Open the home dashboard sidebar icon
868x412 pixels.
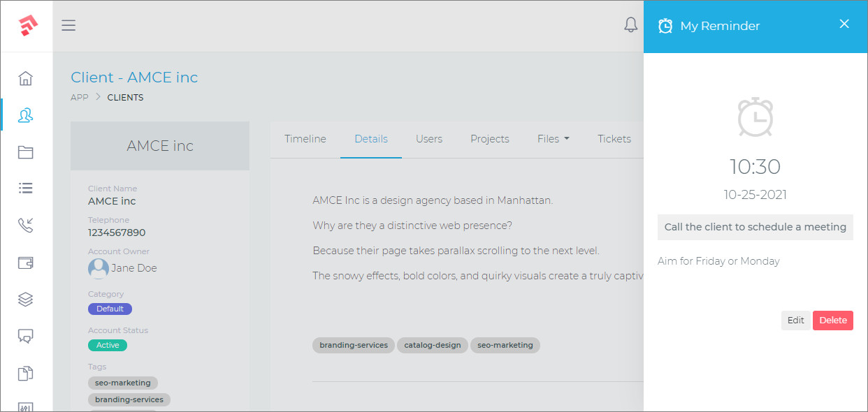pos(26,78)
